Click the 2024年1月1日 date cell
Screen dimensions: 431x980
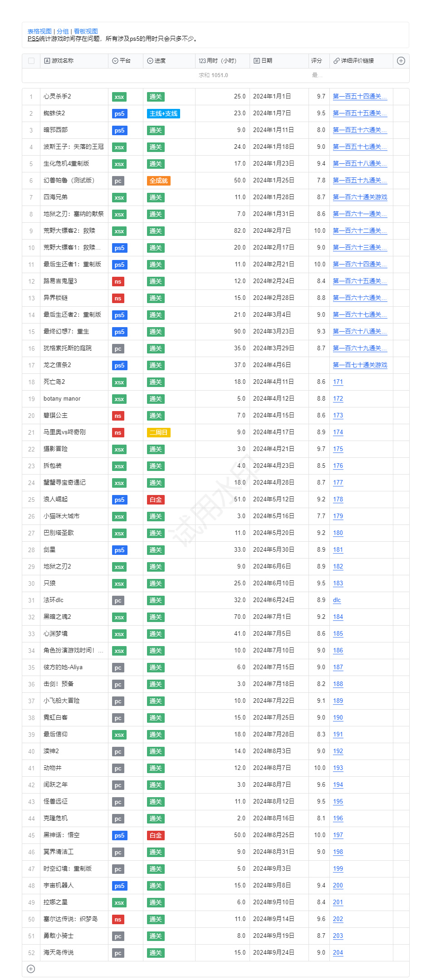click(279, 97)
